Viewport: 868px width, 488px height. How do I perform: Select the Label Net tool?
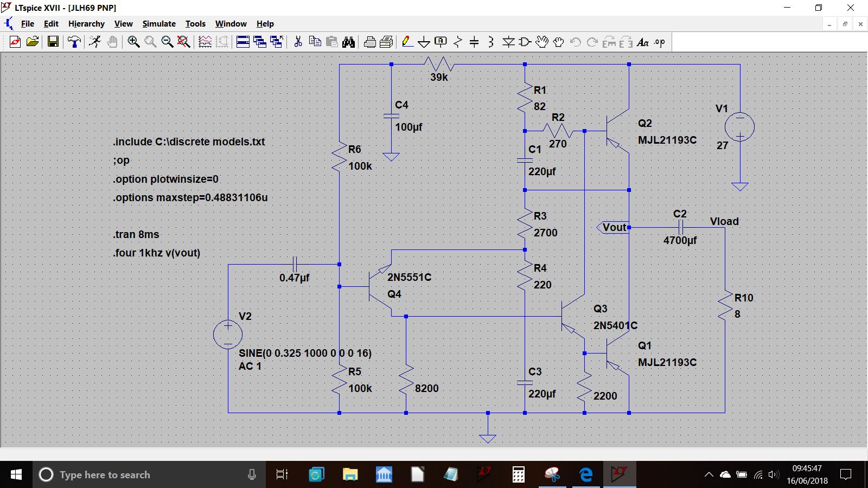click(x=441, y=42)
